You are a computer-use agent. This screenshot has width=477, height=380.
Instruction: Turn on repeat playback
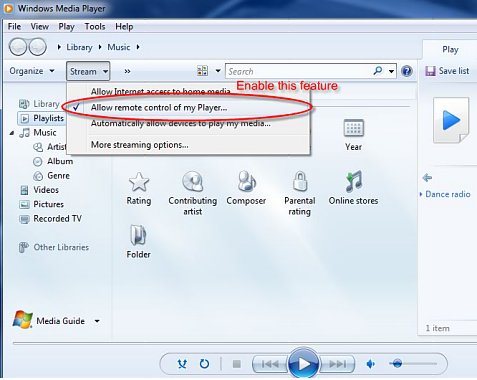[204, 364]
